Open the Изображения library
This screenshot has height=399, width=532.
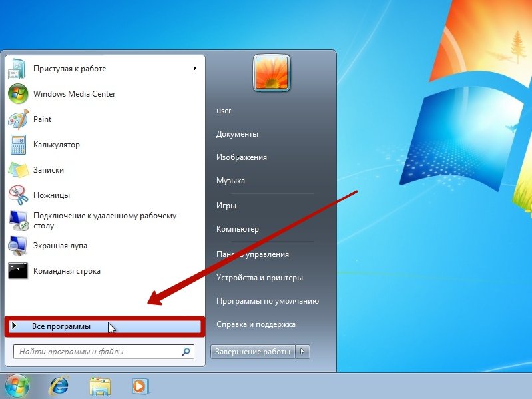(x=242, y=157)
